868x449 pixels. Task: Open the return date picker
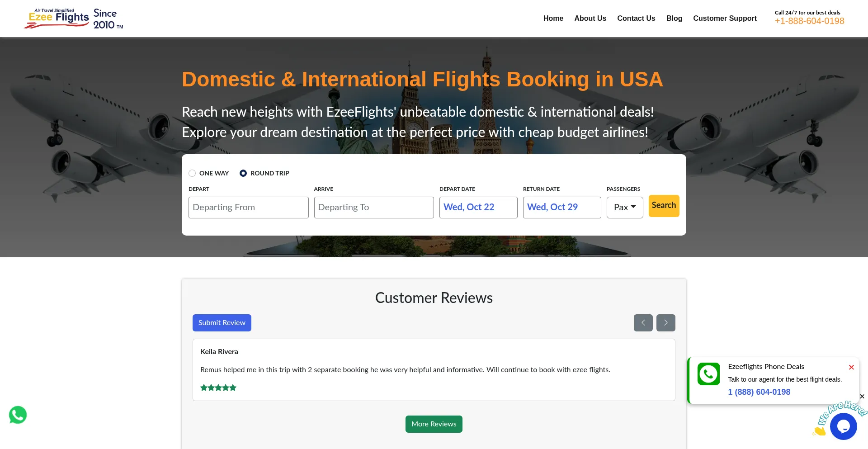561,208
